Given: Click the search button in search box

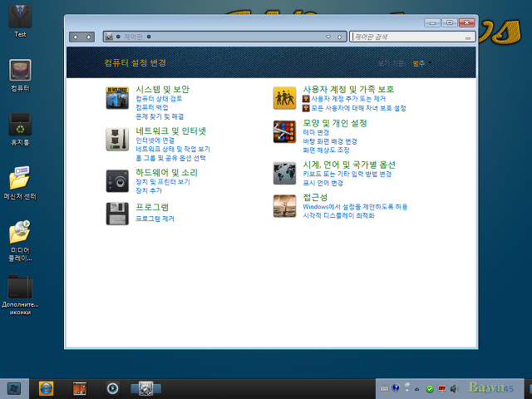Looking at the screenshot, I should [x=468, y=38].
